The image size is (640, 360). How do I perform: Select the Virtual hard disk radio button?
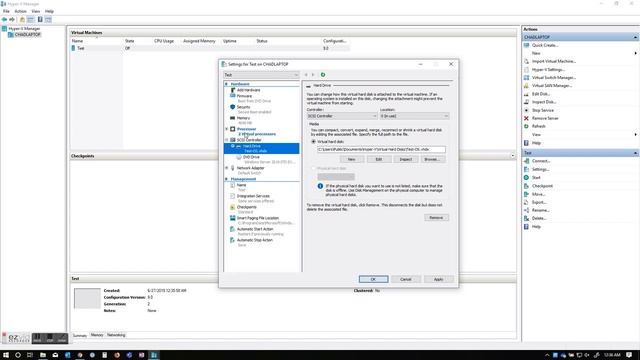[x=313, y=142]
